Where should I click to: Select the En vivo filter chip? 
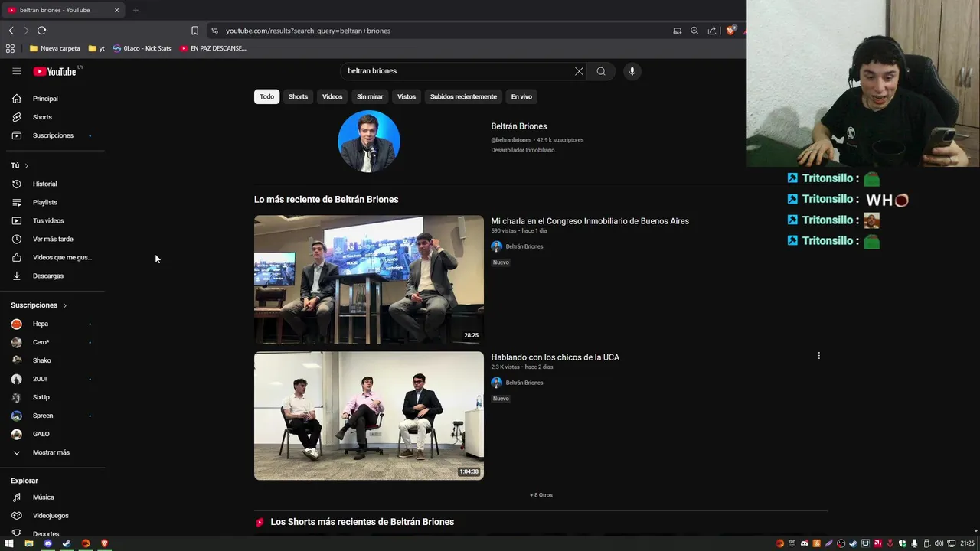pyautogui.click(x=521, y=96)
